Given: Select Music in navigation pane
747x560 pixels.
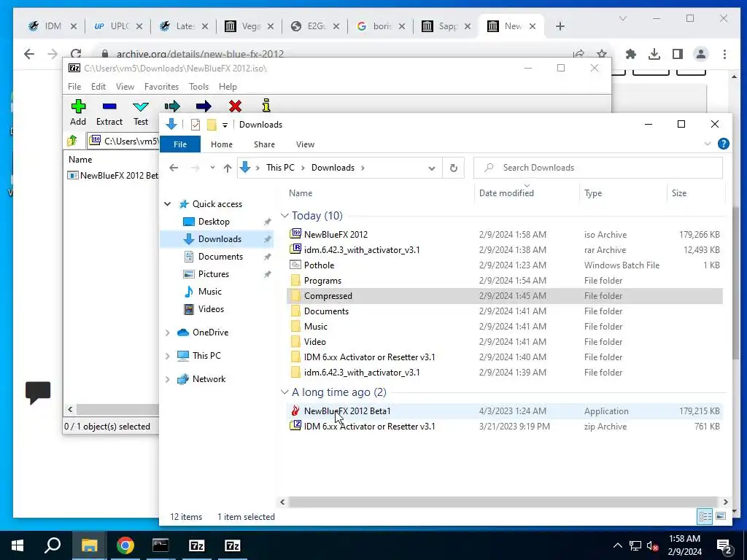Looking at the screenshot, I should point(209,292).
